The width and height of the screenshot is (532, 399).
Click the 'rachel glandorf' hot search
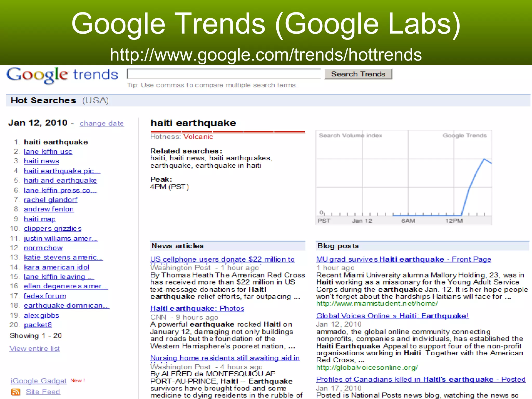(x=51, y=200)
